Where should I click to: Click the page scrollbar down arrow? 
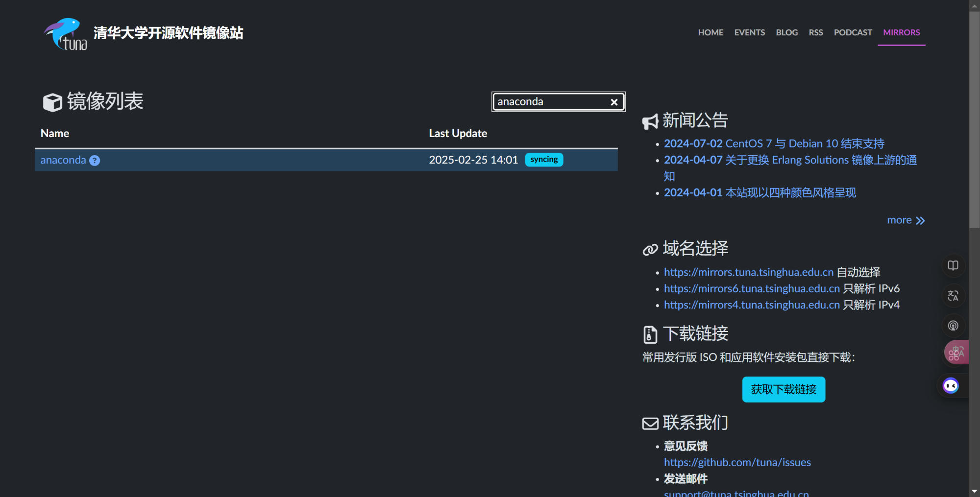[x=974, y=491]
